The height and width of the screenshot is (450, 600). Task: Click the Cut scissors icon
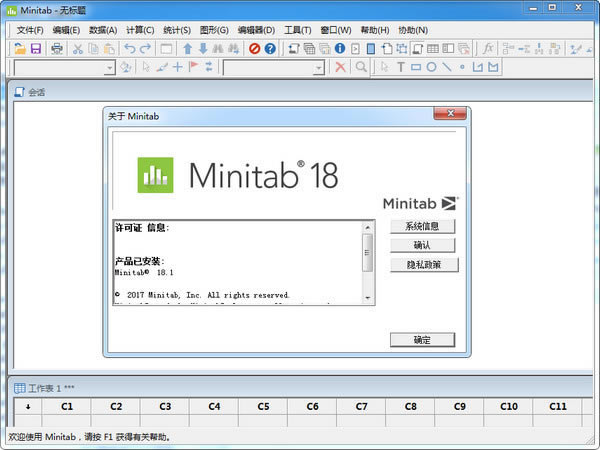point(78,49)
